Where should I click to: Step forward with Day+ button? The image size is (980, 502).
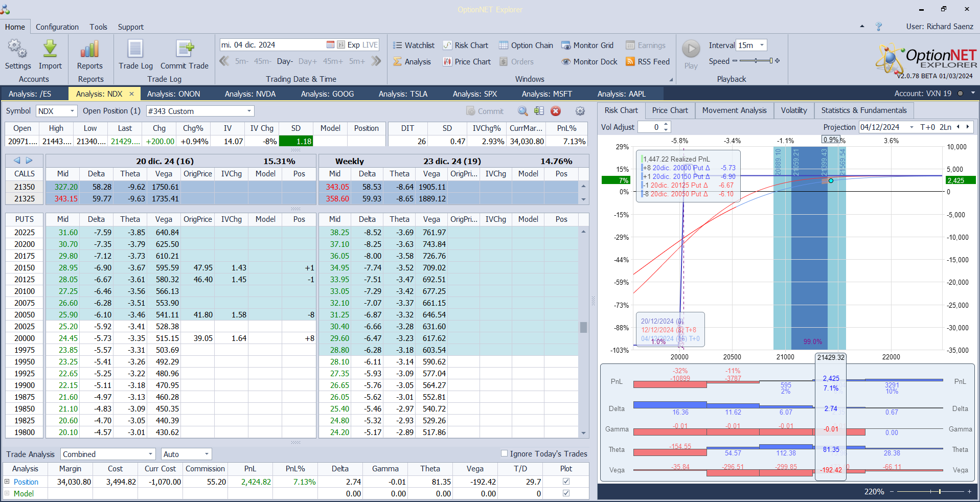pos(308,61)
